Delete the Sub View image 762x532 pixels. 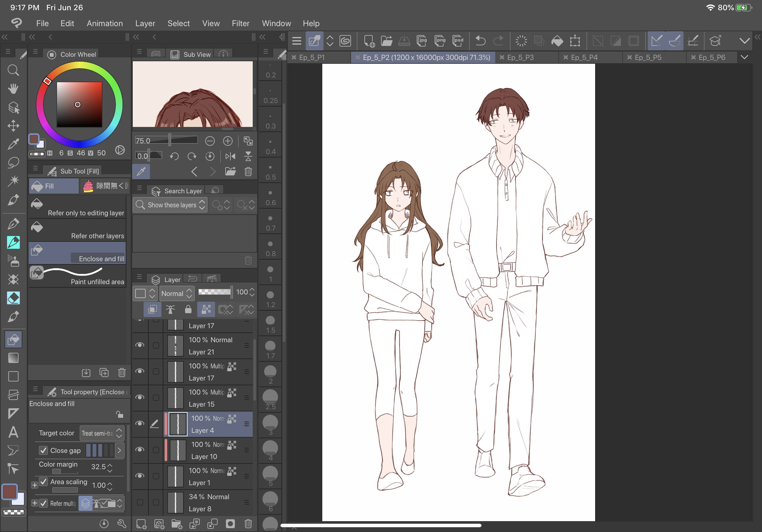(x=248, y=172)
